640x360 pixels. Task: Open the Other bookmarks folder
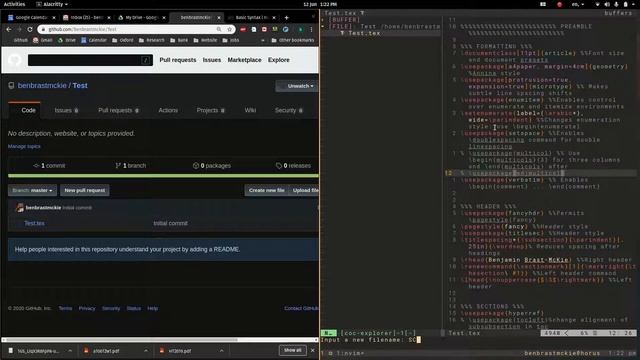[293, 40]
